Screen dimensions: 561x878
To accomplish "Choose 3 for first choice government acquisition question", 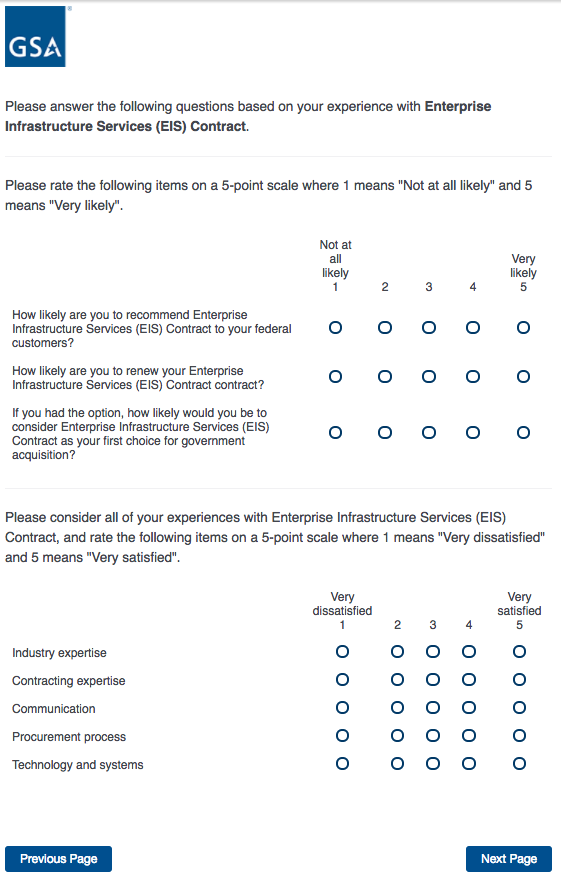I will pos(429,433).
